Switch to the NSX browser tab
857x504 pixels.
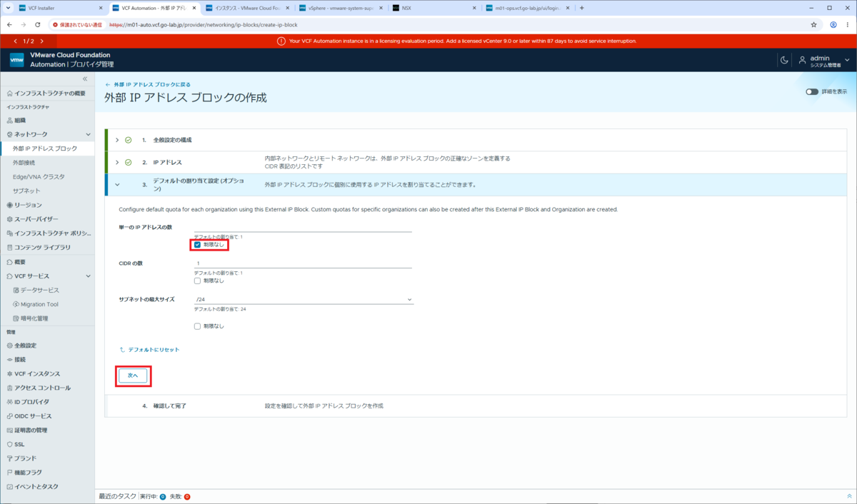(433, 8)
